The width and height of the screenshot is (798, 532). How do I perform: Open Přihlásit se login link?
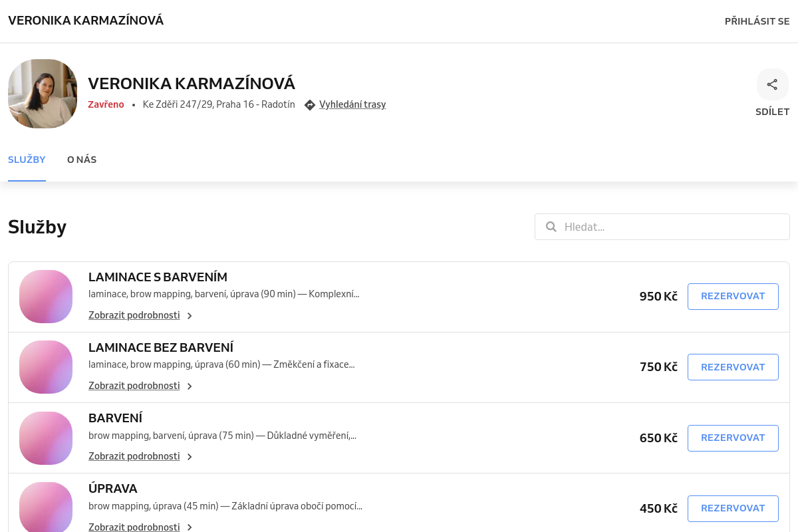point(757,21)
